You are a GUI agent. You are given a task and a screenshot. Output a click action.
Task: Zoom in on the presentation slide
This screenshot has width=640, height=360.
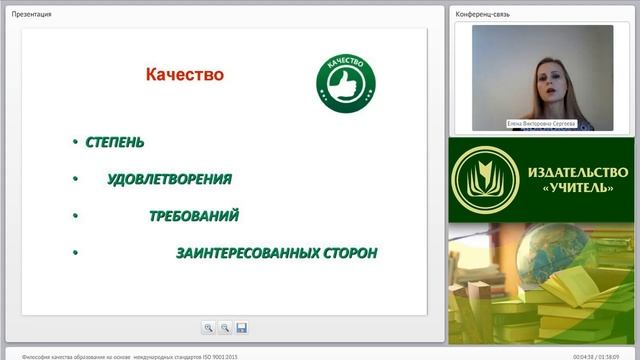click(209, 328)
